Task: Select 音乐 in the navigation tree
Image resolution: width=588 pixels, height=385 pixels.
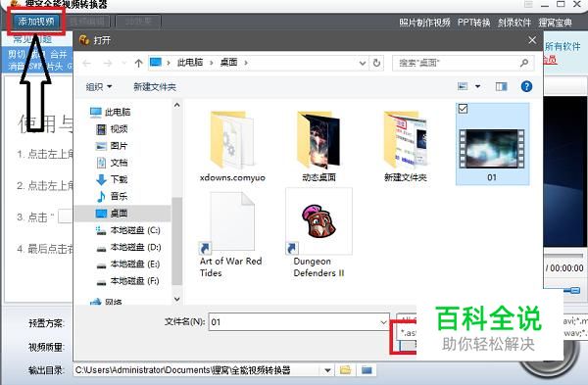Action: click(112, 196)
